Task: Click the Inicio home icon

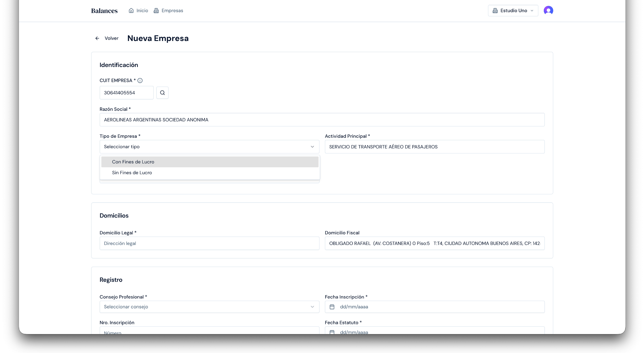Action: click(131, 10)
